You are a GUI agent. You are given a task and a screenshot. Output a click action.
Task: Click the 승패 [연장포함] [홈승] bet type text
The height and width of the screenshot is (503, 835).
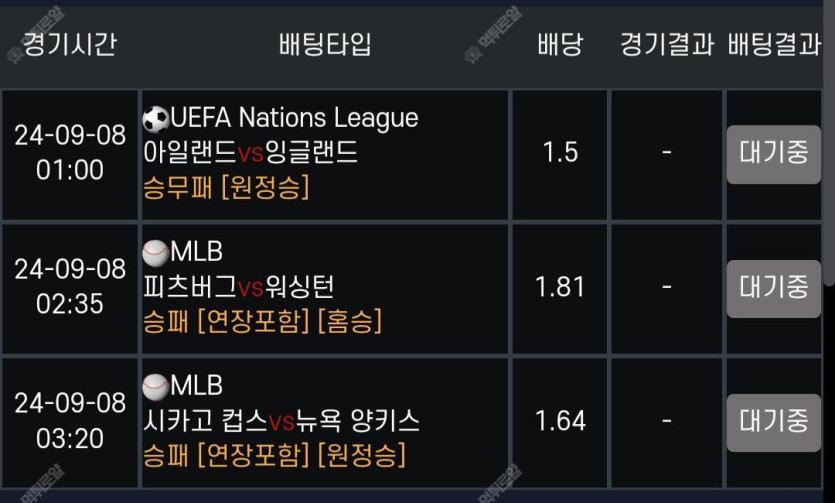click(x=262, y=321)
